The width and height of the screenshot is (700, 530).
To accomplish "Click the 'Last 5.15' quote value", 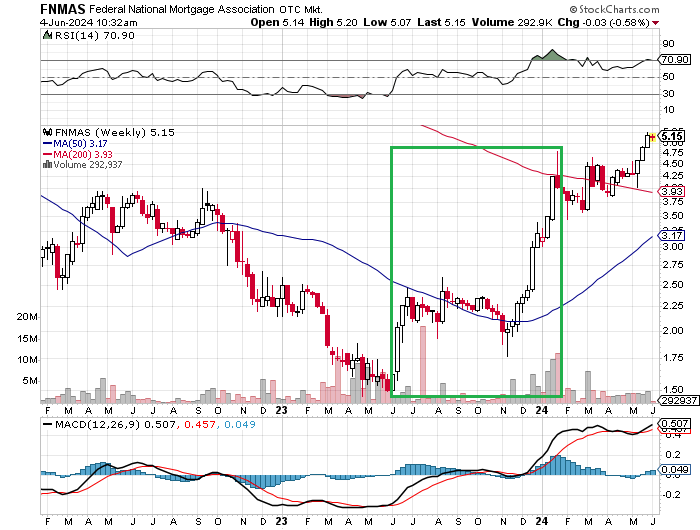I will [442, 22].
